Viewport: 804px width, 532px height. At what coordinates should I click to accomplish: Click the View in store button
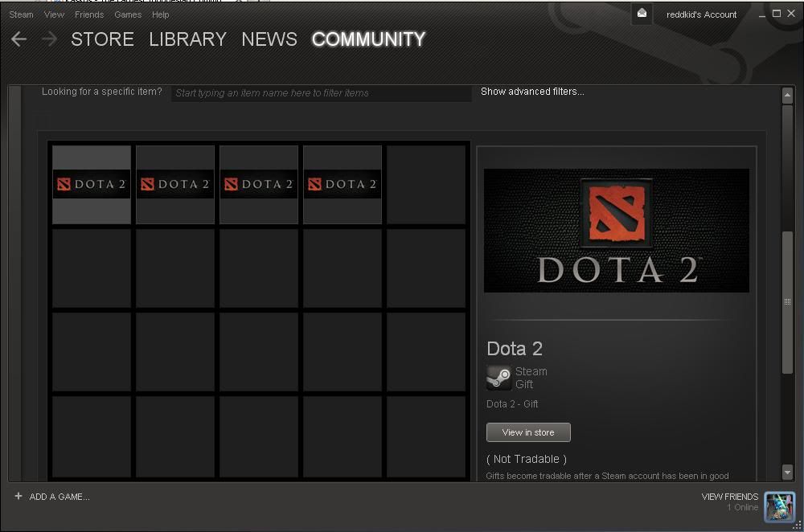point(528,432)
